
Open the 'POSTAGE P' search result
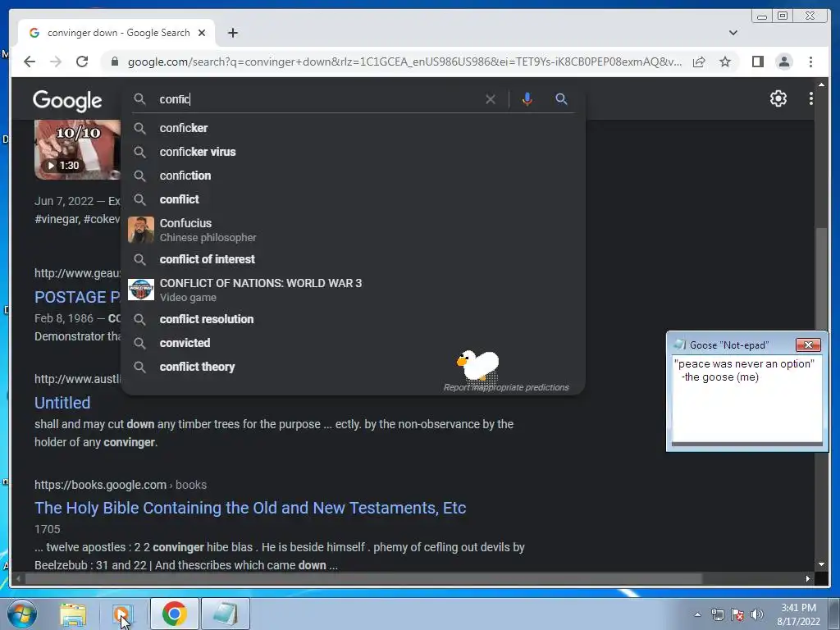click(x=77, y=297)
